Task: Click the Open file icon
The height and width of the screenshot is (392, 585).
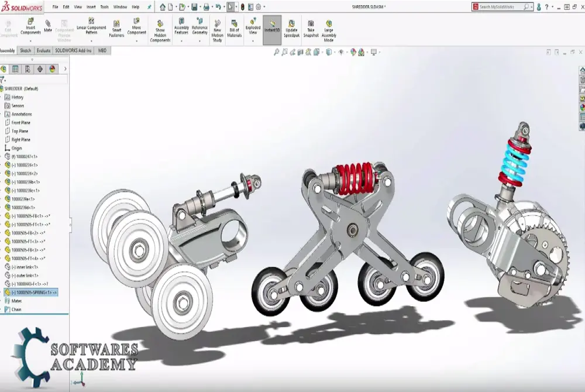Action: tap(182, 6)
